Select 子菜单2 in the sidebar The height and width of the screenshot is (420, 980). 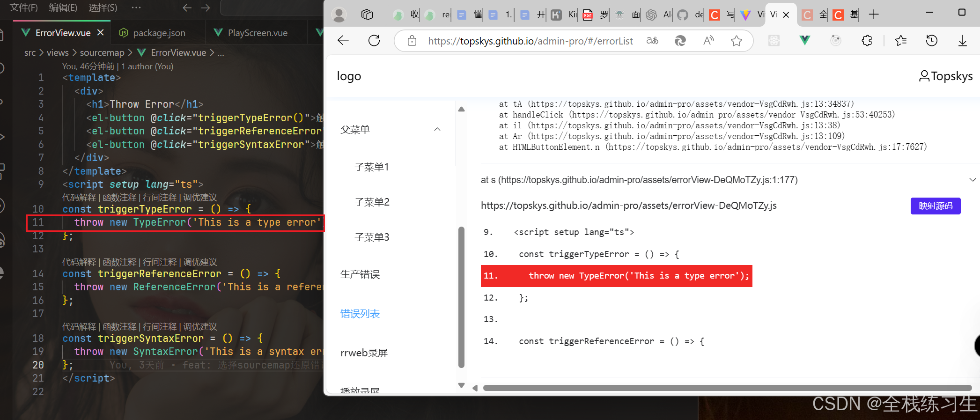pyautogui.click(x=372, y=202)
